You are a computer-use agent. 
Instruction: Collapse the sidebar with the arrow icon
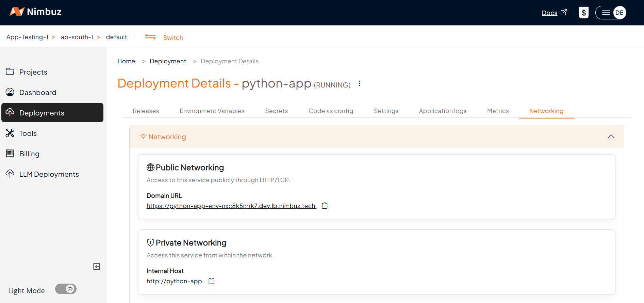point(97,267)
